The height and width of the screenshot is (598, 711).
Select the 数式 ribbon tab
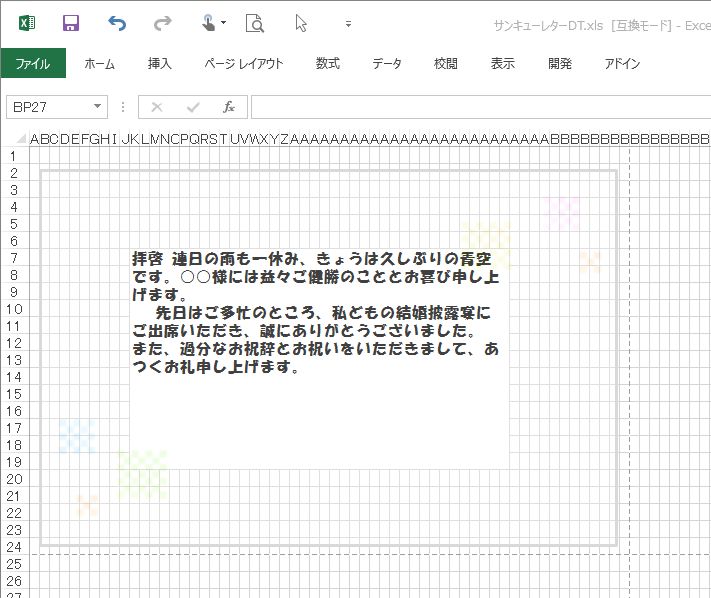[328, 63]
